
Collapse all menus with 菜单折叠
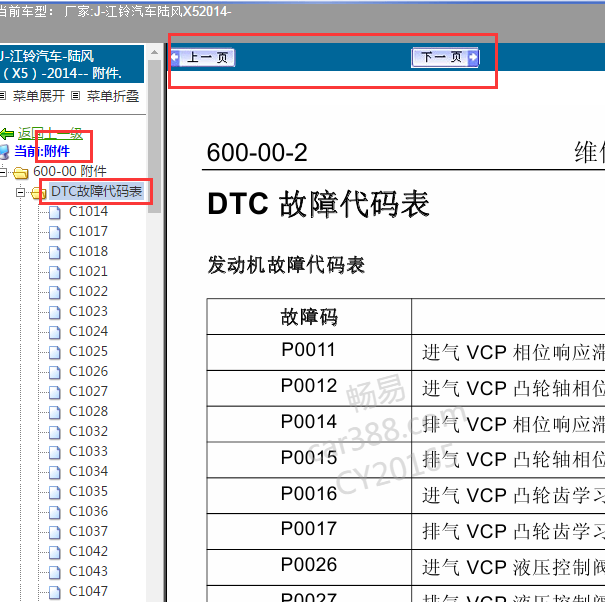[x=113, y=96]
